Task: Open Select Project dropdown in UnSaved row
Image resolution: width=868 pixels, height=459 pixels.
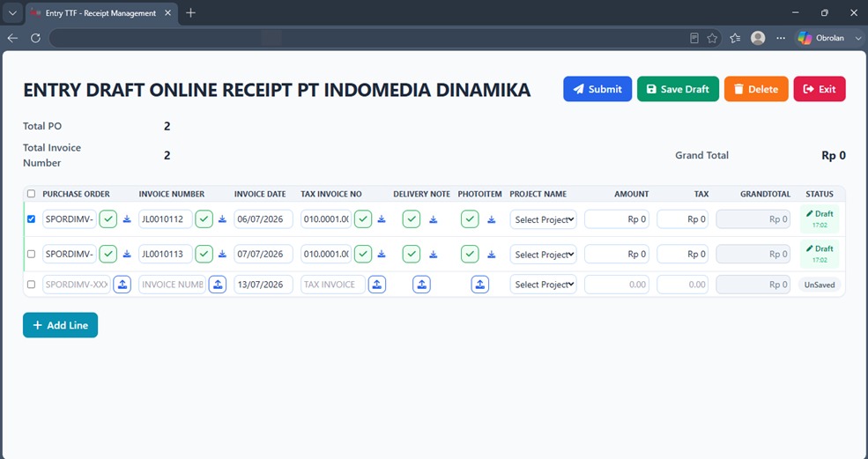Action: (543, 285)
